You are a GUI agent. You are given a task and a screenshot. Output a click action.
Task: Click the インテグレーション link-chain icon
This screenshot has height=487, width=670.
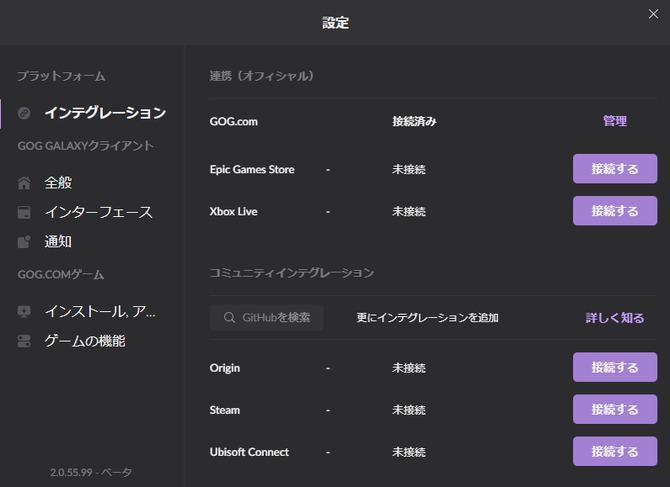(x=24, y=113)
